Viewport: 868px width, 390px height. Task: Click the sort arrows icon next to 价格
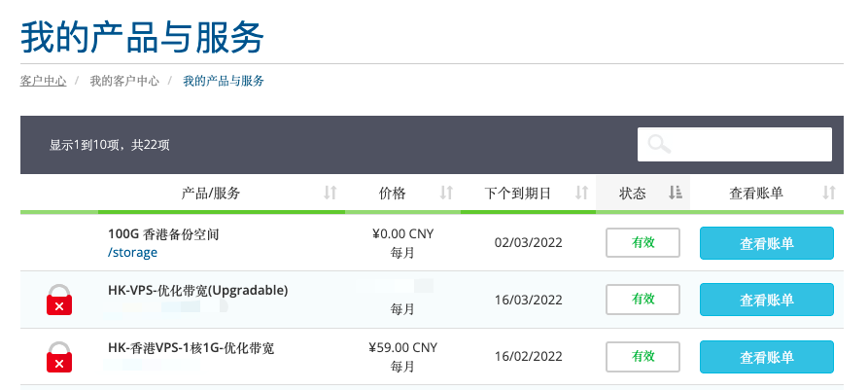tap(446, 193)
